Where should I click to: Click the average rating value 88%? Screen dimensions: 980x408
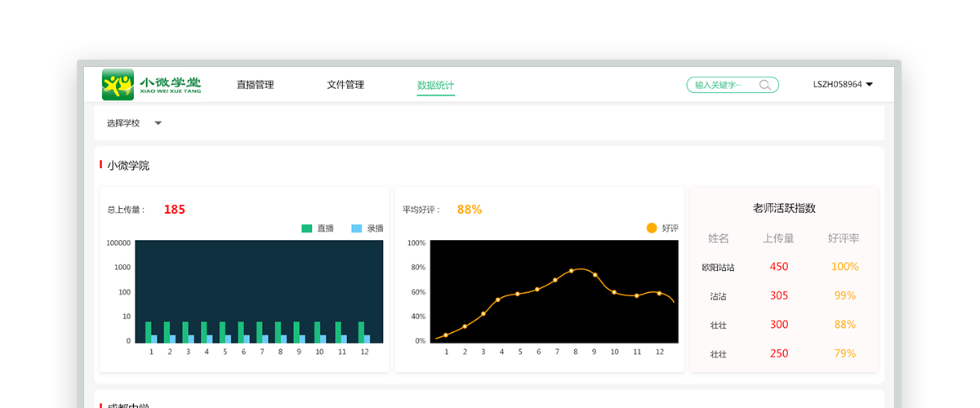[470, 210]
